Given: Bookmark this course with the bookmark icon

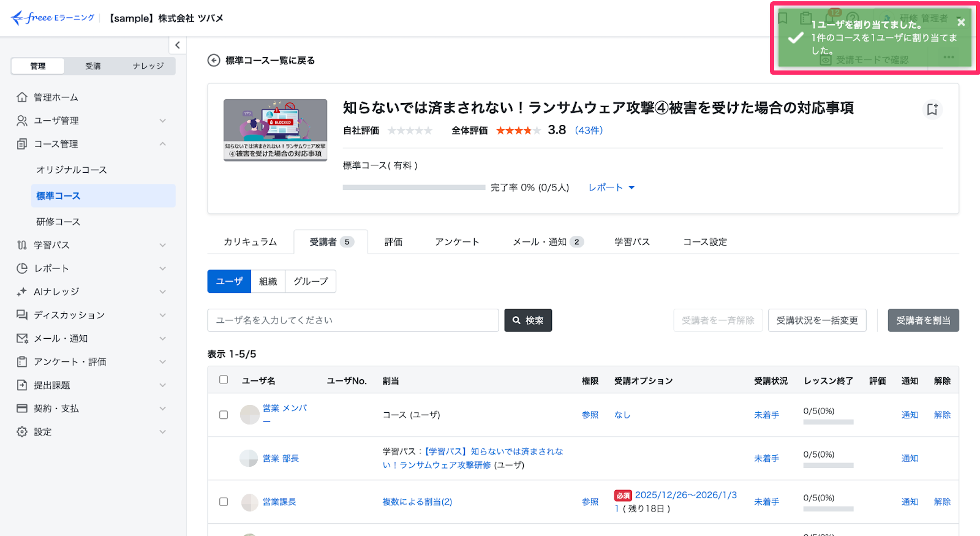Looking at the screenshot, I should tap(932, 109).
